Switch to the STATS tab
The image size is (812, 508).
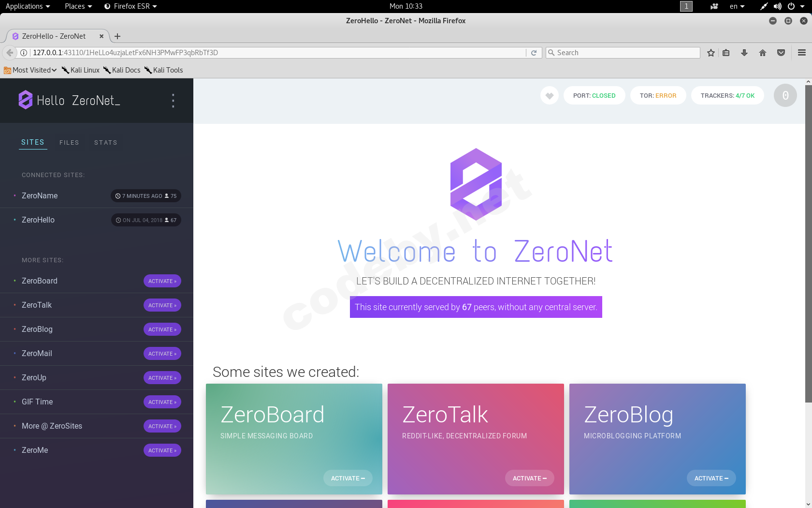[x=105, y=142]
